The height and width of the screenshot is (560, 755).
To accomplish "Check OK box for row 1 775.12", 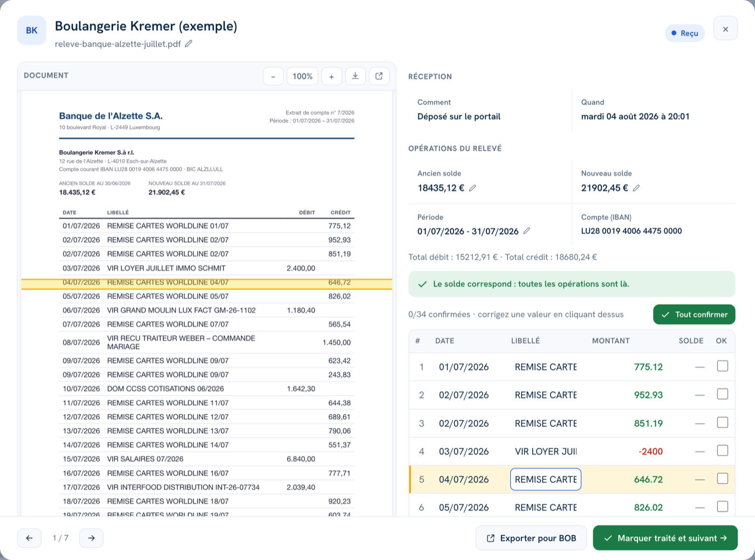I will click(x=723, y=366).
